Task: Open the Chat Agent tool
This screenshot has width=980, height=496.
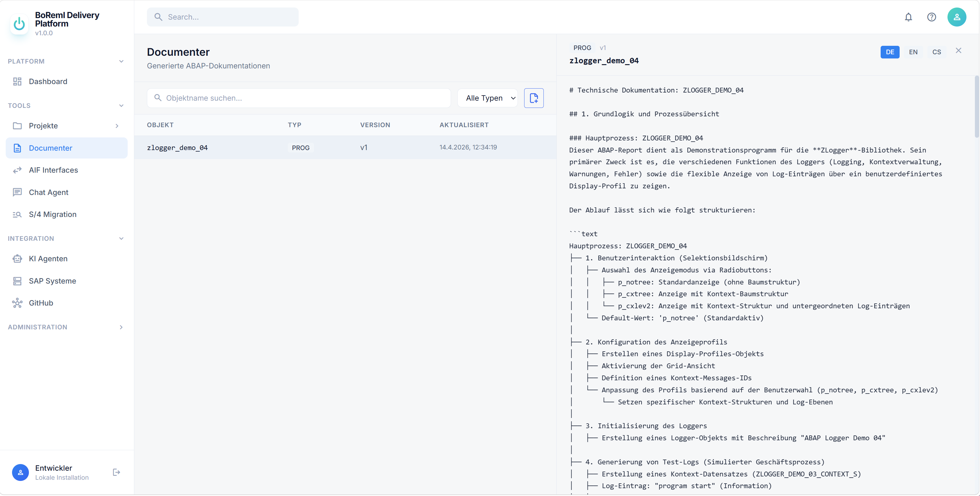Action: [67, 192]
